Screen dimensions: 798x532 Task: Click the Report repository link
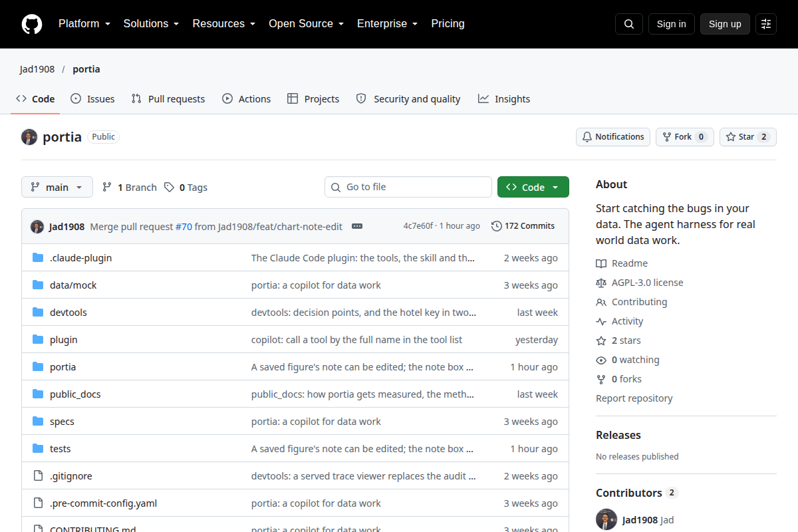click(x=634, y=398)
